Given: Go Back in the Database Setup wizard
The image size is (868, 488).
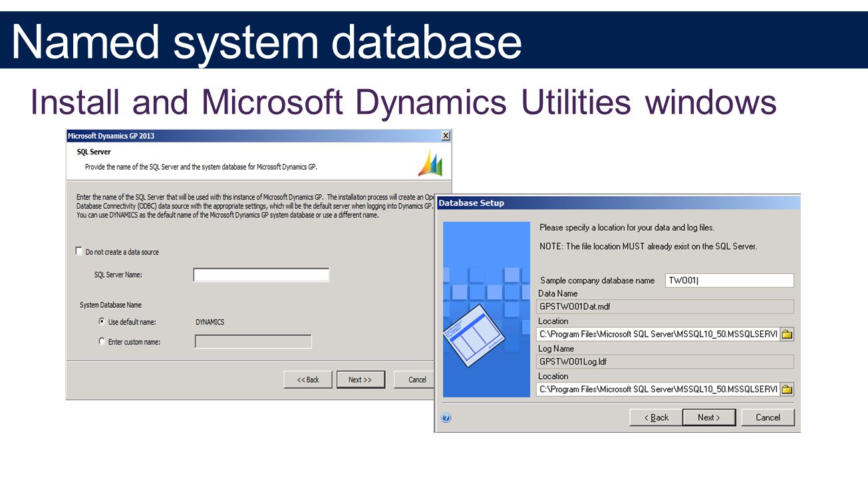Looking at the screenshot, I should coord(656,418).
